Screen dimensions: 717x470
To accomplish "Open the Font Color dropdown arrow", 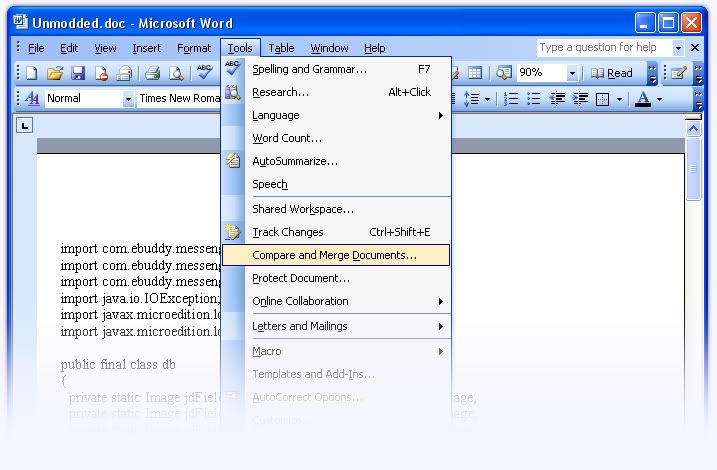I will (x=659, y=99).
